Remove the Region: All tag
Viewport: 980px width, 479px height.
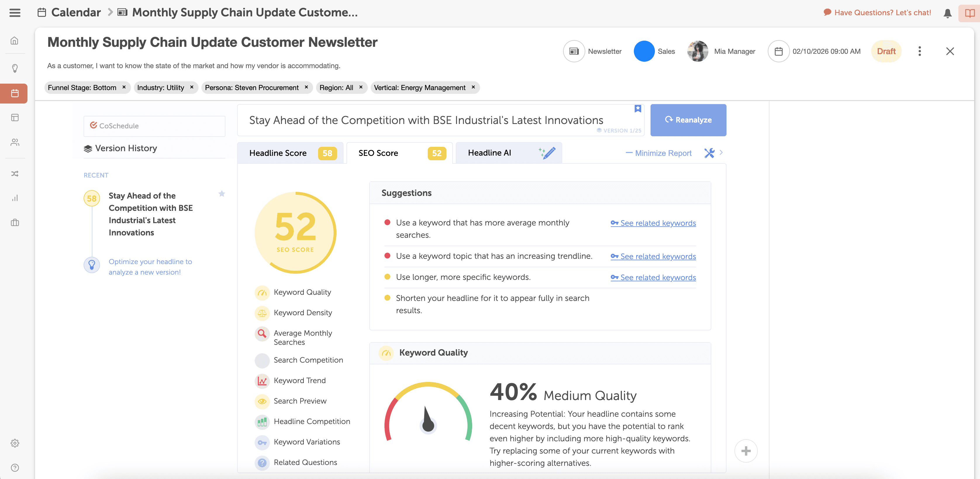coord(361,87)
